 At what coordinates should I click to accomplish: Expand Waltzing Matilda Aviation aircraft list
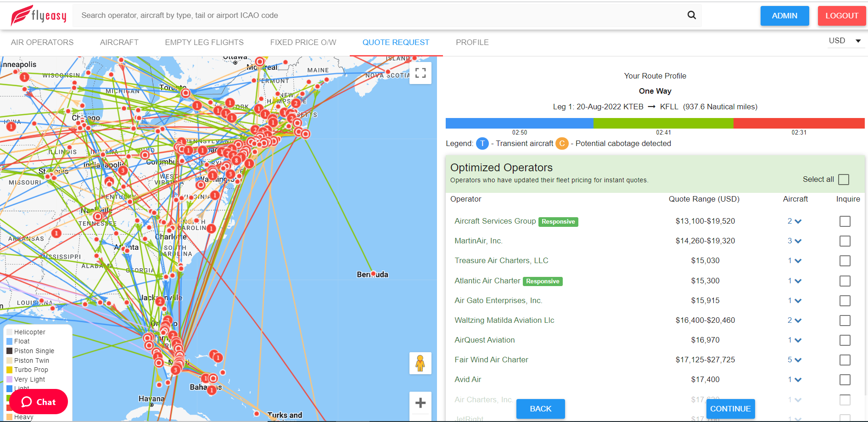point(795,321)
